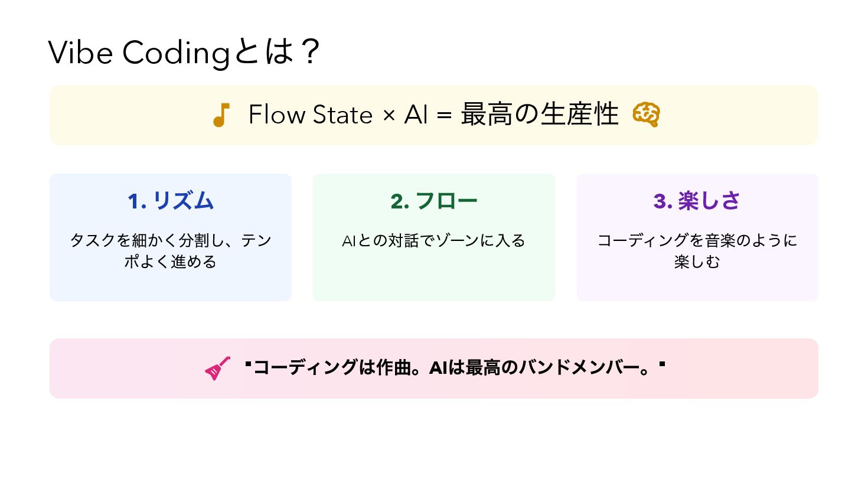Viewport: 868px width, 489px height.
Task: Click the heading 3. 楽しさ
Action: click(697, 201)
